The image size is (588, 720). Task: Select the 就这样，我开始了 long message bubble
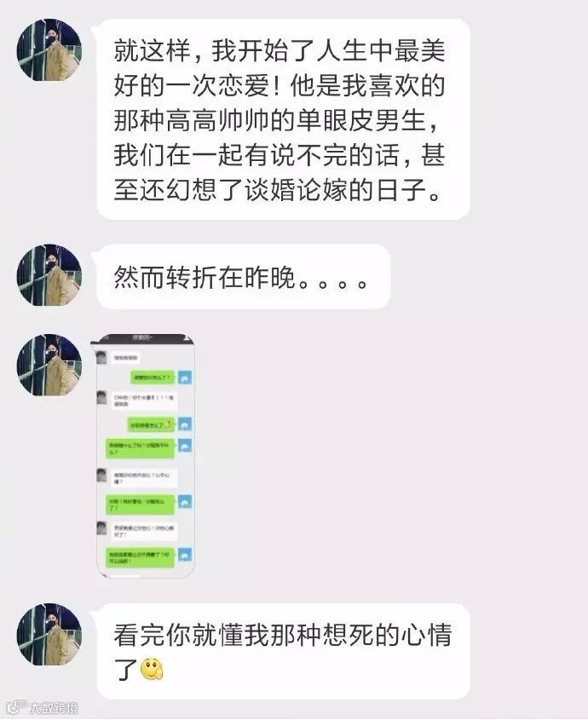click(283, 119)
